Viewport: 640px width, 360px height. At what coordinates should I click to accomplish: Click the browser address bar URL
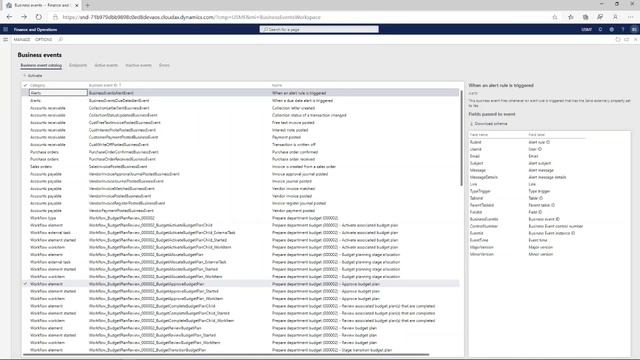point(191,17)
